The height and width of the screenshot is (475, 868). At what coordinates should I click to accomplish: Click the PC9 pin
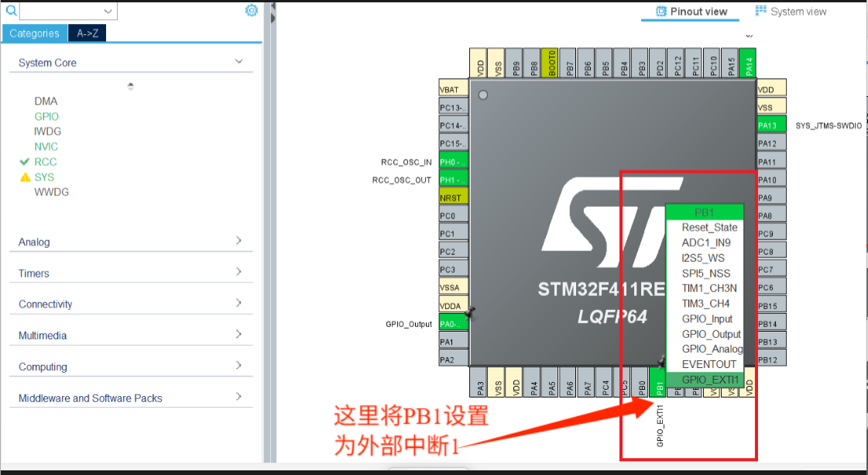[772, 233]
